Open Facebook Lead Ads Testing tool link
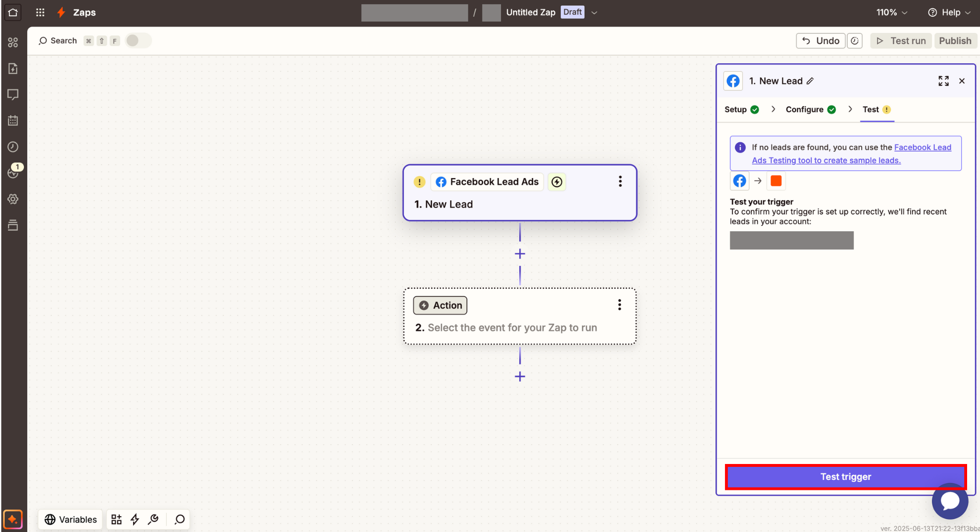 coord(851,154)
